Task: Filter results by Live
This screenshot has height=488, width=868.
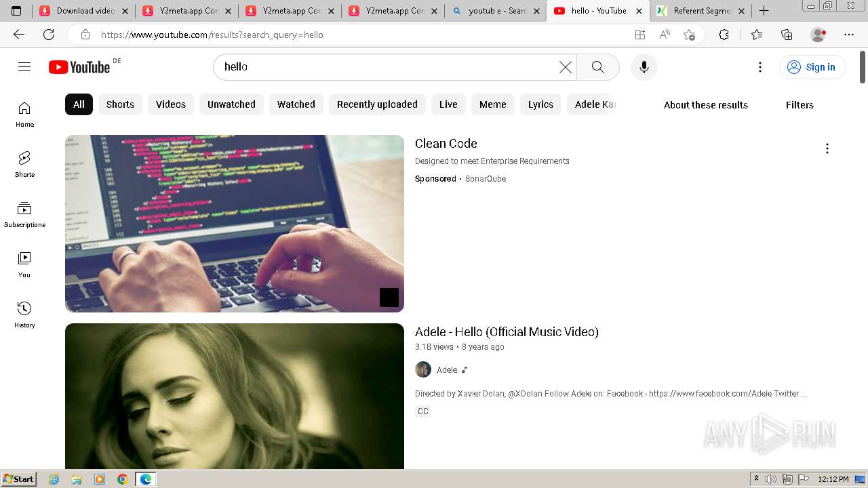Action: coord(448,104)
